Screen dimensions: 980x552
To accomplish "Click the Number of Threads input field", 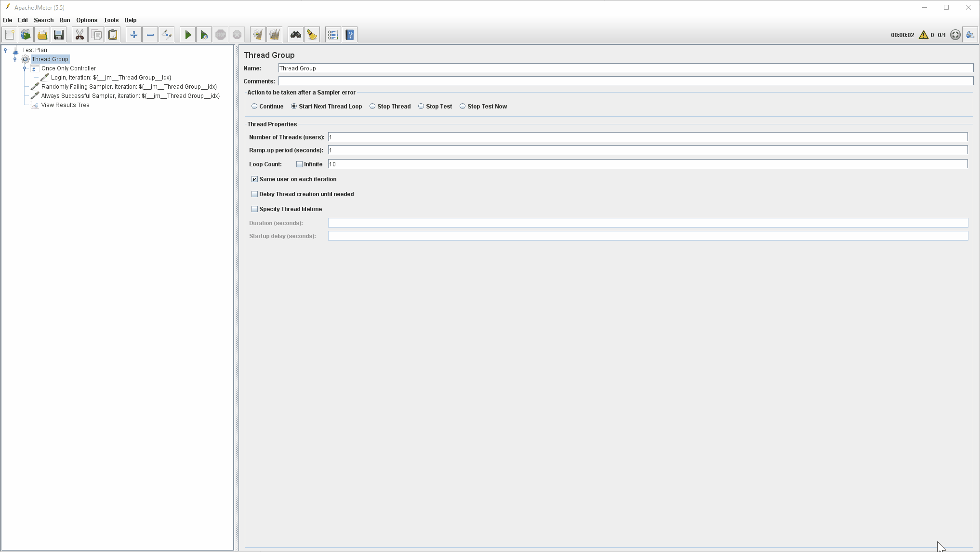I will [648, 136].
